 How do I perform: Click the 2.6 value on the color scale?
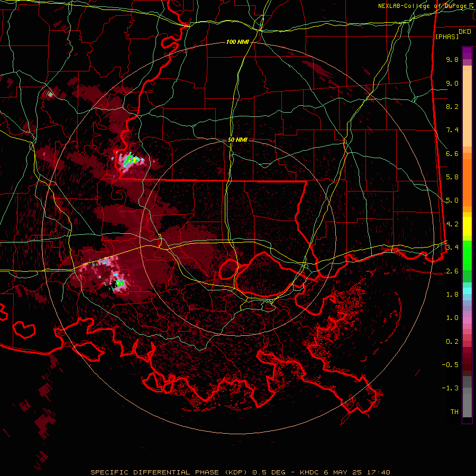click(x=452, y=271)
